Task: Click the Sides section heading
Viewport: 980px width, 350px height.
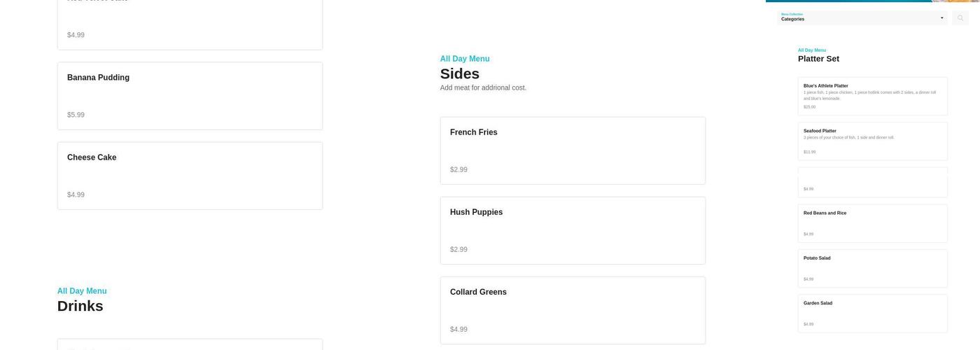Action: (x=460, y=73)
